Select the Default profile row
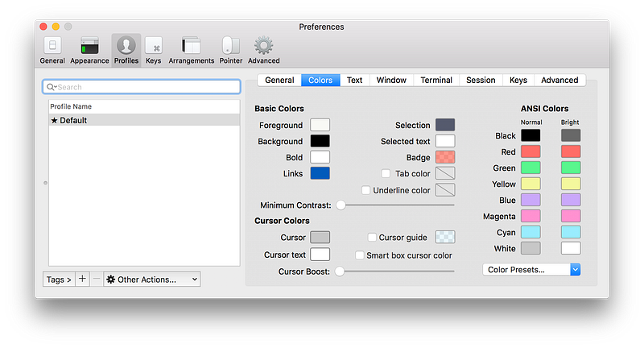Viewport: 644px width, 348px height. tap(144, 120)
